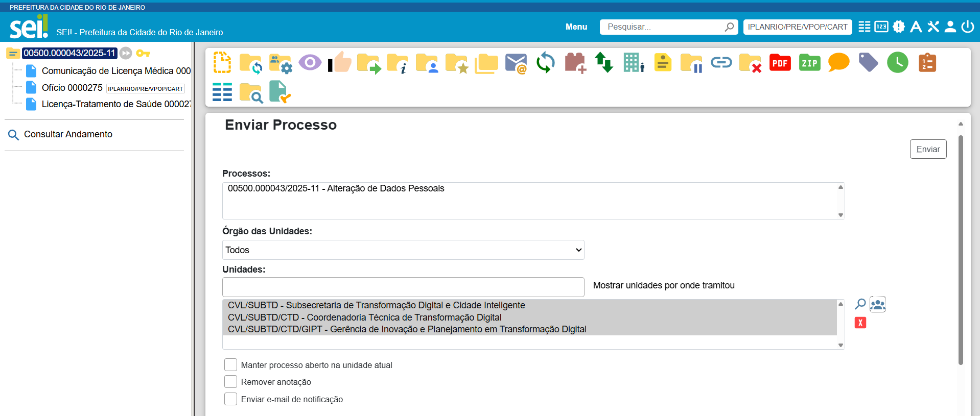The width and height of the screenshot is (980, 416).
Task: Select Ofício 0000275 in the process tree
Action: 72,88
